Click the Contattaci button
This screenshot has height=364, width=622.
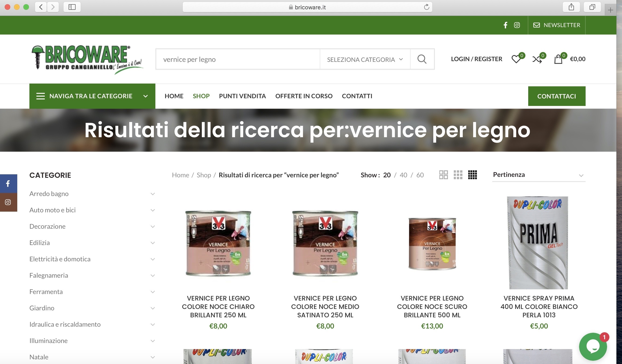click(x=556, y=96)
